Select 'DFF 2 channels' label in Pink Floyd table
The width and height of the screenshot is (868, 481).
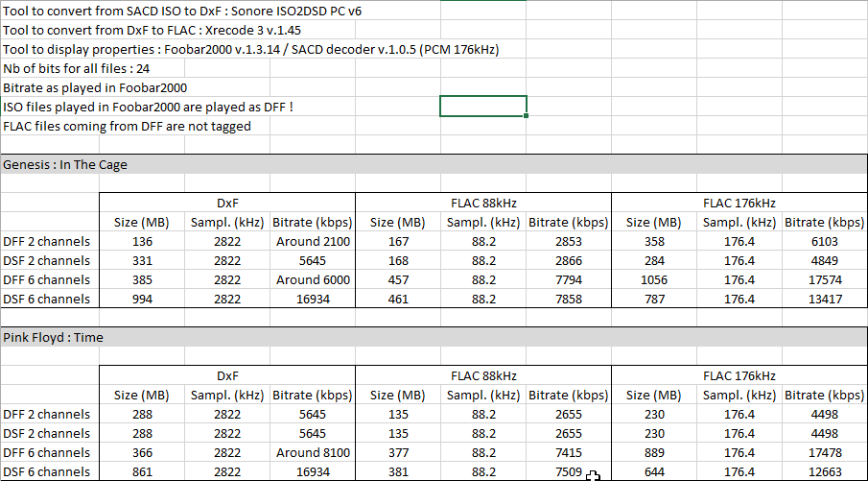point(46,415)
